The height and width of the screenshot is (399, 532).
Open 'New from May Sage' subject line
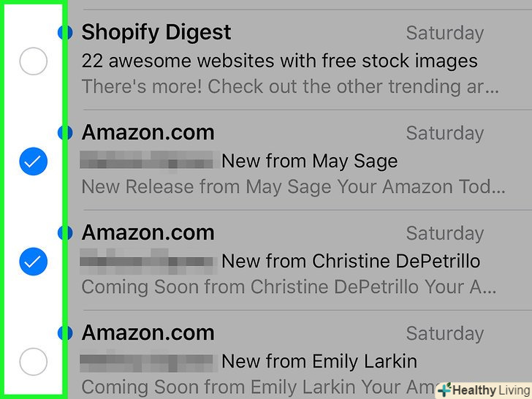click(x=309, y=161)
